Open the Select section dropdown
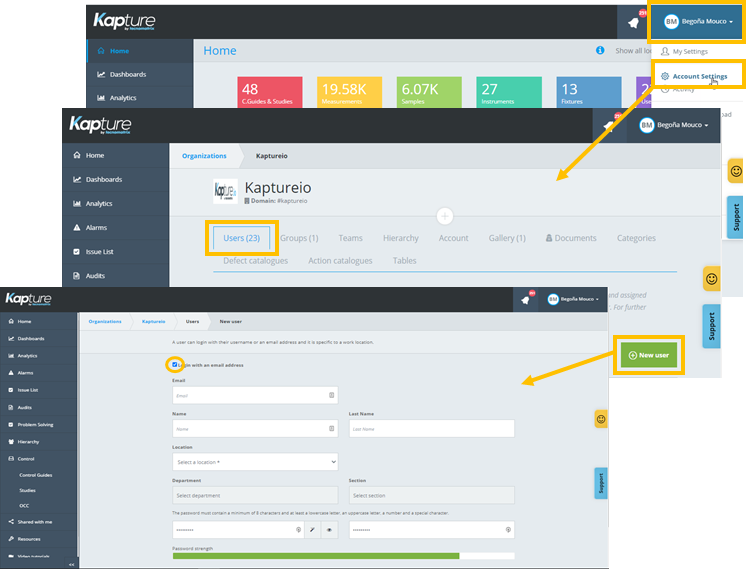The height and width of the screenshot is (569, 746). pyautogui.click(x=432, y=495)
